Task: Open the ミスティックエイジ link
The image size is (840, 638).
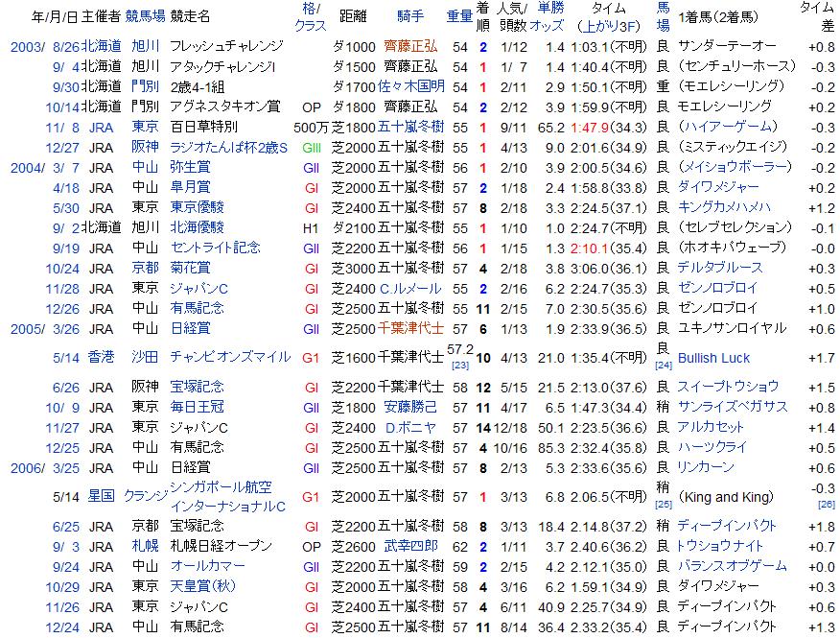Action: (x=734, y=147)
